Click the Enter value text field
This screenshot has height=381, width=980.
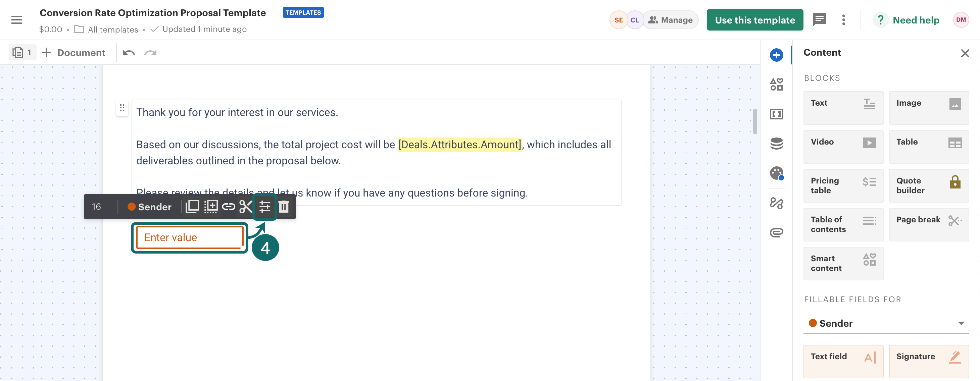[x=190, y=238]
